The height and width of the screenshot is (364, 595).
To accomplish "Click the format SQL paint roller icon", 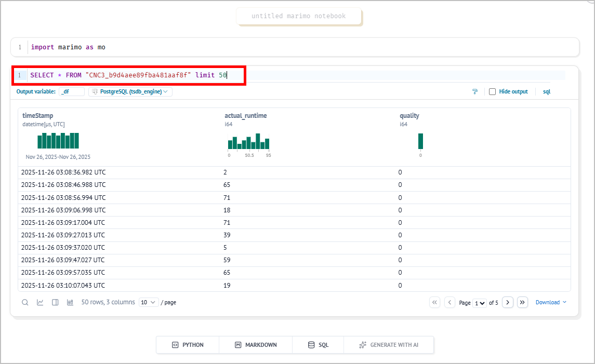I will (x=475, y=92).
